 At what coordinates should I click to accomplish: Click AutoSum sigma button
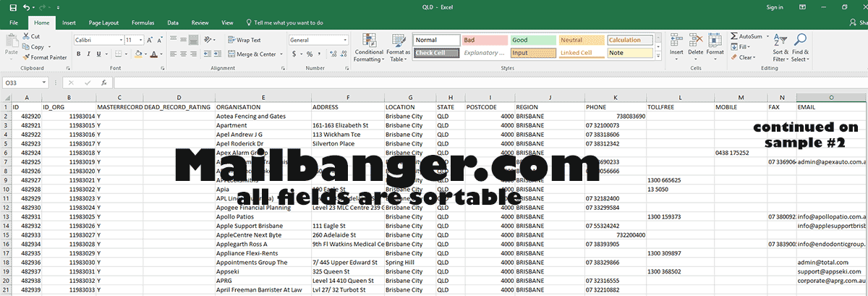click(746, 36)
